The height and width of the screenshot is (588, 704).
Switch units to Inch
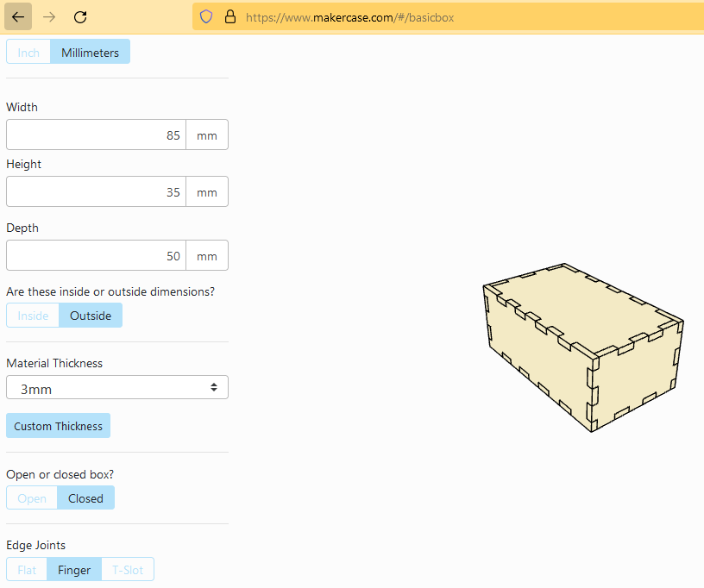(28, 52)
